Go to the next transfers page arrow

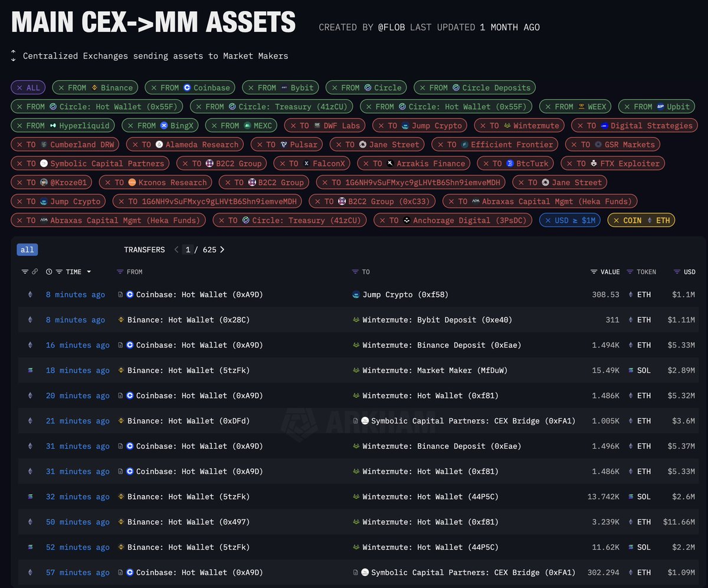click(x=222, y=249)
